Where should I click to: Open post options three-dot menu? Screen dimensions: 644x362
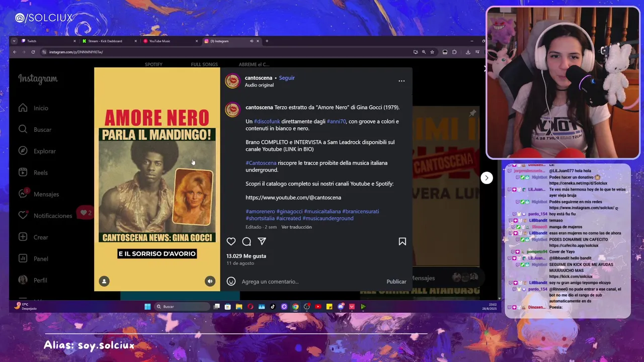(401, 81)
